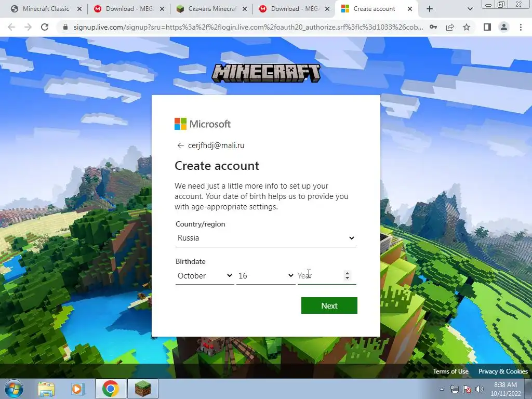
Task: Click the volume speaker tray icon
Action: [480, 389]
